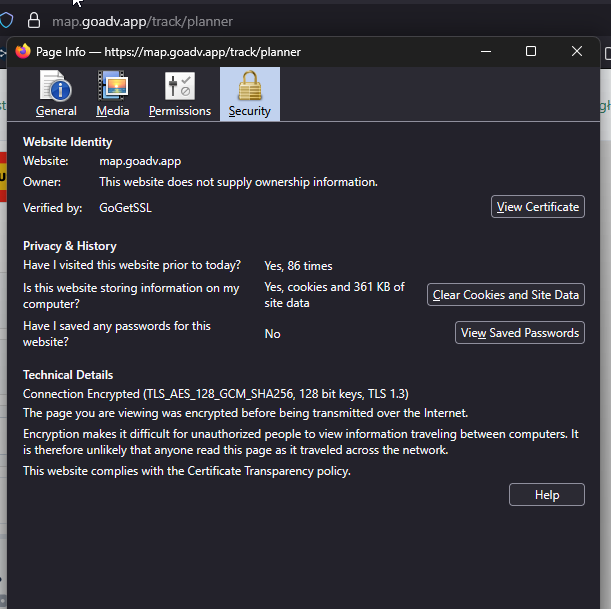Viewport: 611px width, 609px height.
Task: Select the Security padlock tab
Action: (x=249, y=95)
